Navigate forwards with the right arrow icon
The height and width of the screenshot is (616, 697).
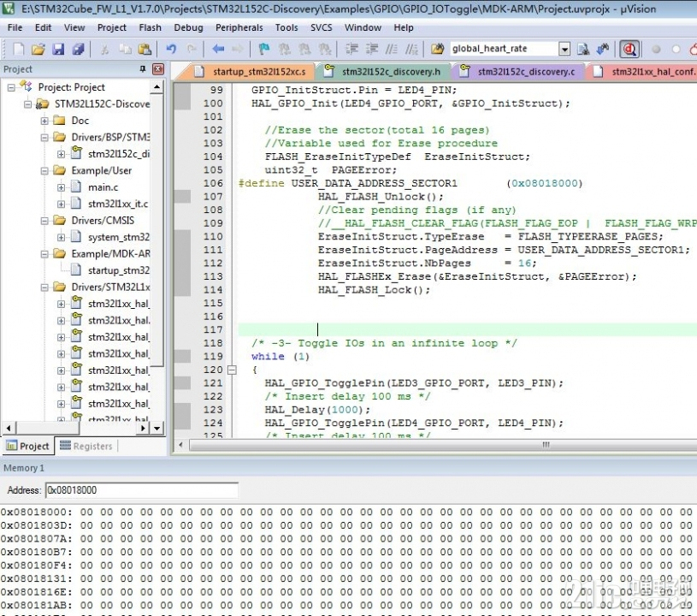(x=238, y=49)
